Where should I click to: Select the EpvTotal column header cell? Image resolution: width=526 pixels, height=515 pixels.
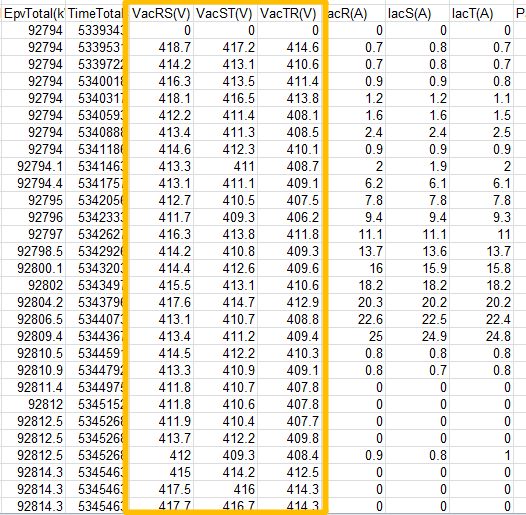coord(34,13)
